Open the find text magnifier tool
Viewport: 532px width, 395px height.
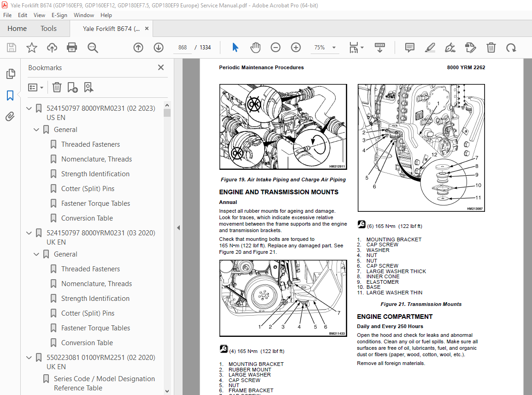[93, 48]
